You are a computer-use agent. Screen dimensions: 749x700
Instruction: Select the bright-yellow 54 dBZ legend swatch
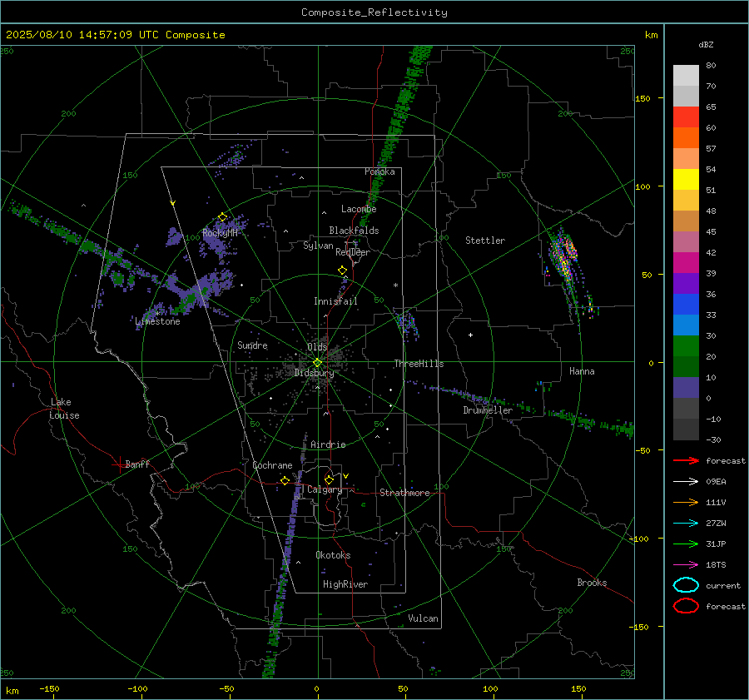click(x=686, y=179)
